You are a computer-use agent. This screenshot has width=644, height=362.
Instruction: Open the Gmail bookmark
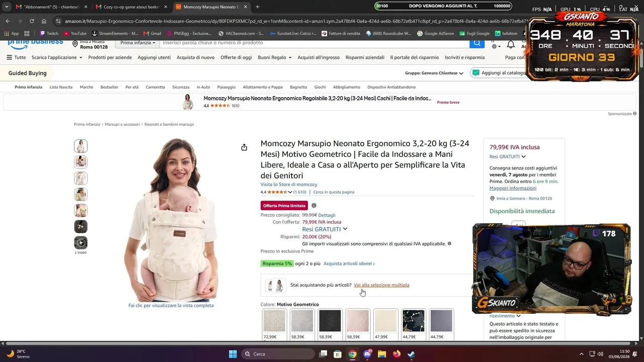[152, 34]
